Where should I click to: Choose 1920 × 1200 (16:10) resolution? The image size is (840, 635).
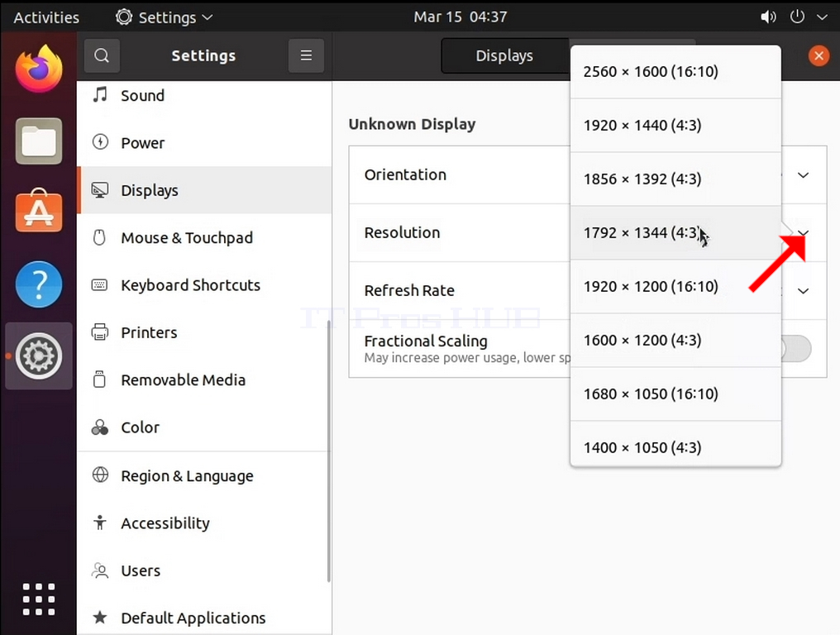pos(675,287)
